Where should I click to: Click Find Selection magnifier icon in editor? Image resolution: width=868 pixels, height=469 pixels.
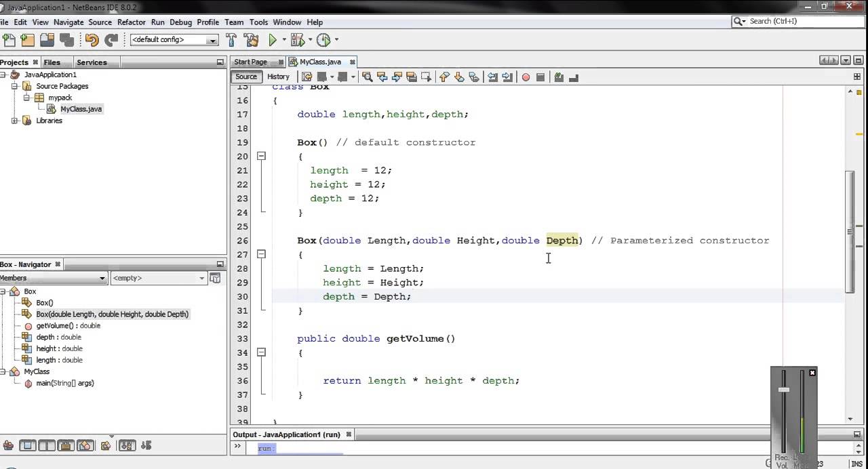click(368, 77)
